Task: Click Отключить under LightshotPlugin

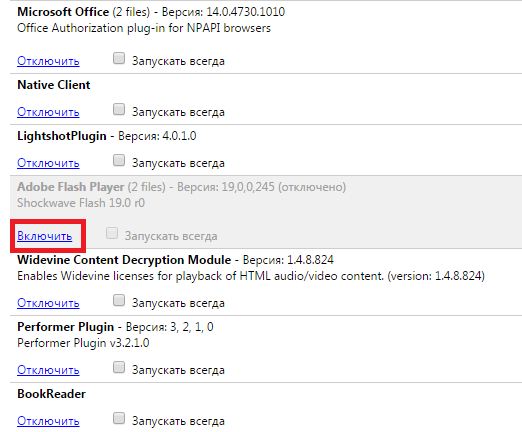Action: point(48,163)
